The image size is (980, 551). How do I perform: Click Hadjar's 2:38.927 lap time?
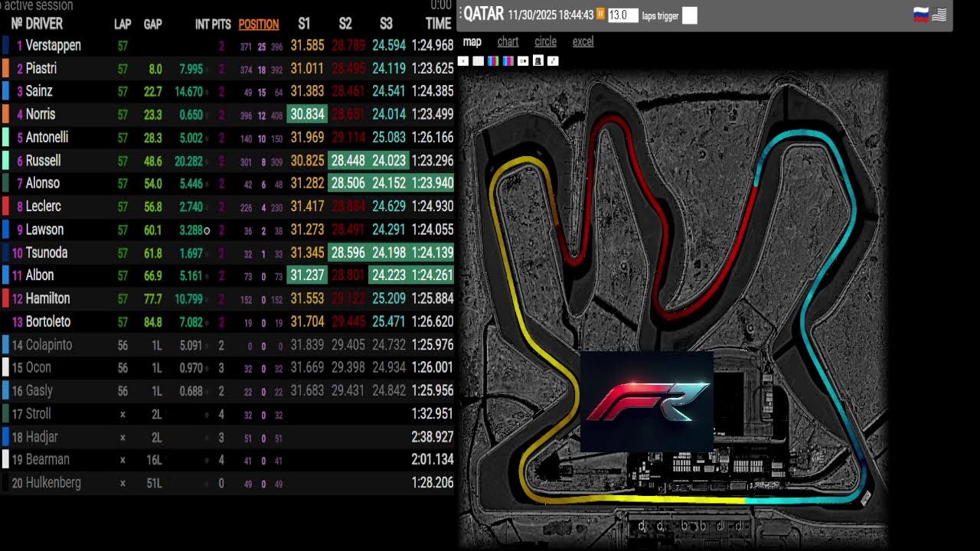click(433, 437)
